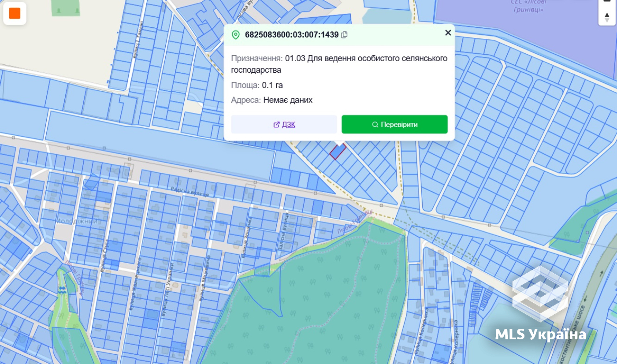Select cadastral number 6825083600:03:007:1439 text
This screenshot has height=364, width=617.
pos(292,35)
